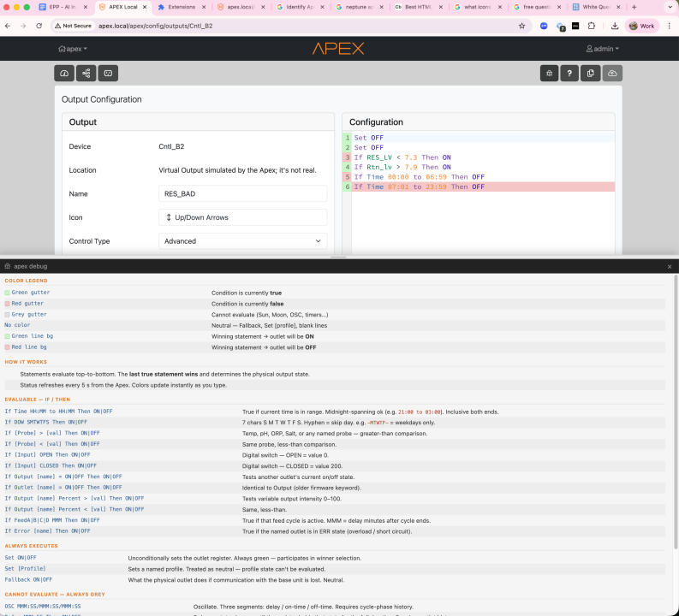Bookmark this page with the star icon
679x616 pixels.
(522, 26)
